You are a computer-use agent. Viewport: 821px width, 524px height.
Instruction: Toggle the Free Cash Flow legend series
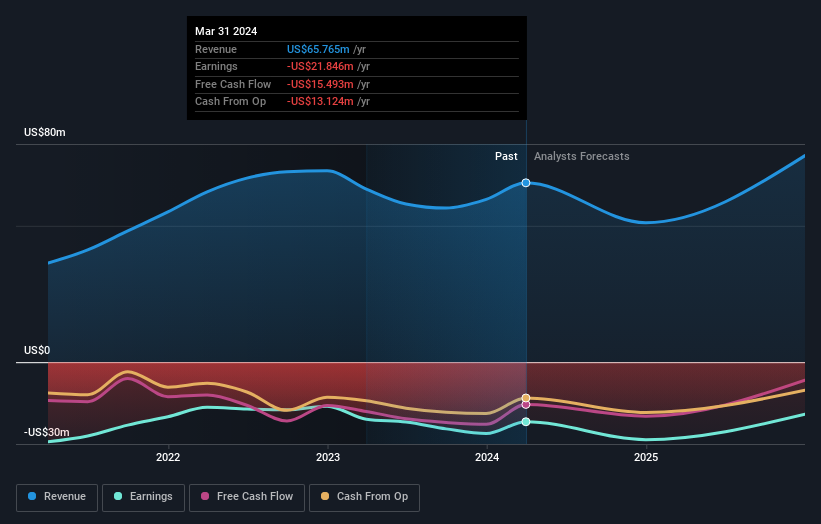point(247,497)
